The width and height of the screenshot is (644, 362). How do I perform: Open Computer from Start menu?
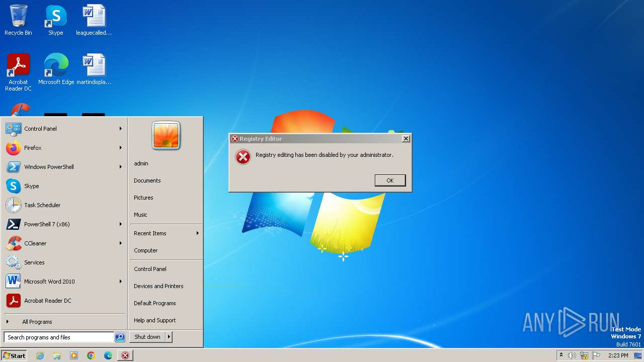tap(145, 250)
